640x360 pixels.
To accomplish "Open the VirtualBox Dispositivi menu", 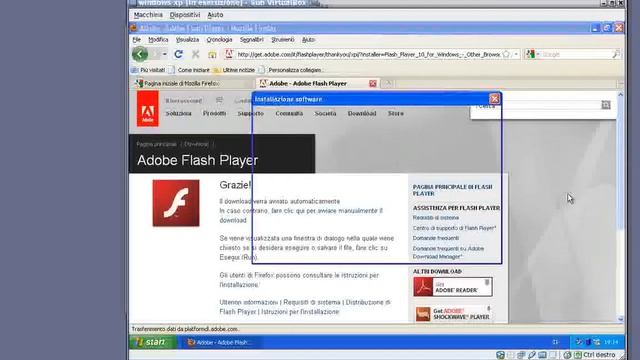I will (185, 15).
